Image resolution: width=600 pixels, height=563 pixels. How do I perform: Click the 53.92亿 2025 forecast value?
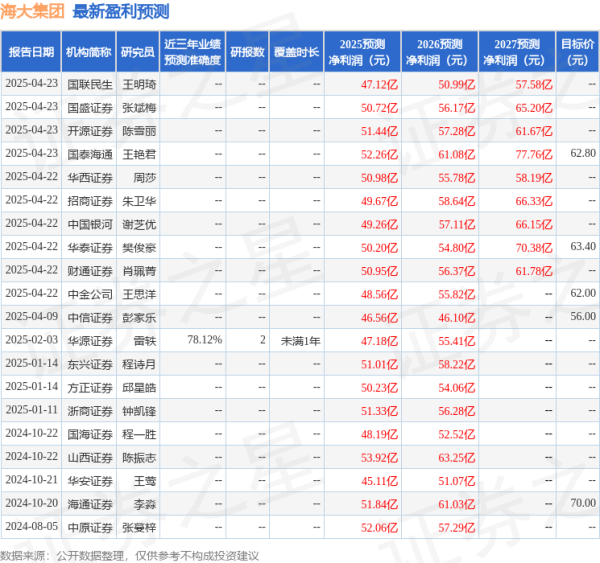coord(379,458)
